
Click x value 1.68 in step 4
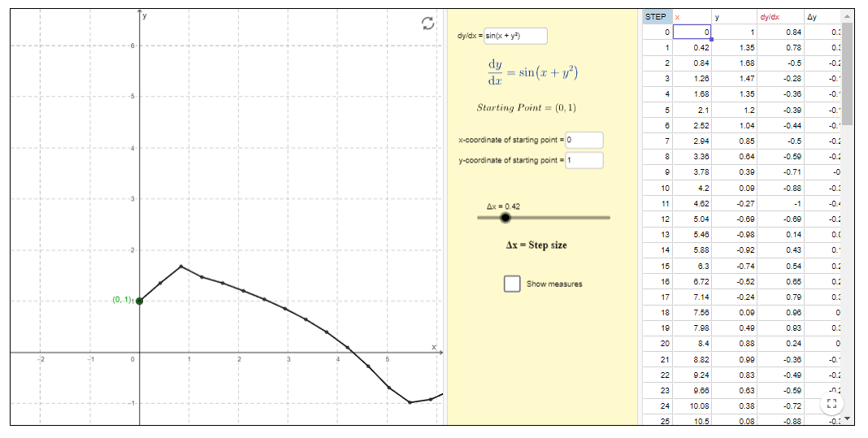[x=692, y=94]
